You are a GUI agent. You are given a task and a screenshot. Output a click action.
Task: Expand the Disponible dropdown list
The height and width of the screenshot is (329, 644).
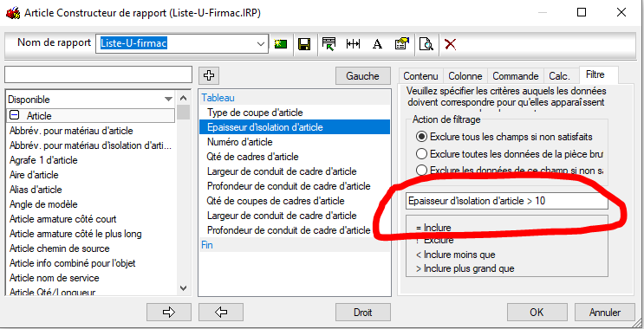click(168, 100)
